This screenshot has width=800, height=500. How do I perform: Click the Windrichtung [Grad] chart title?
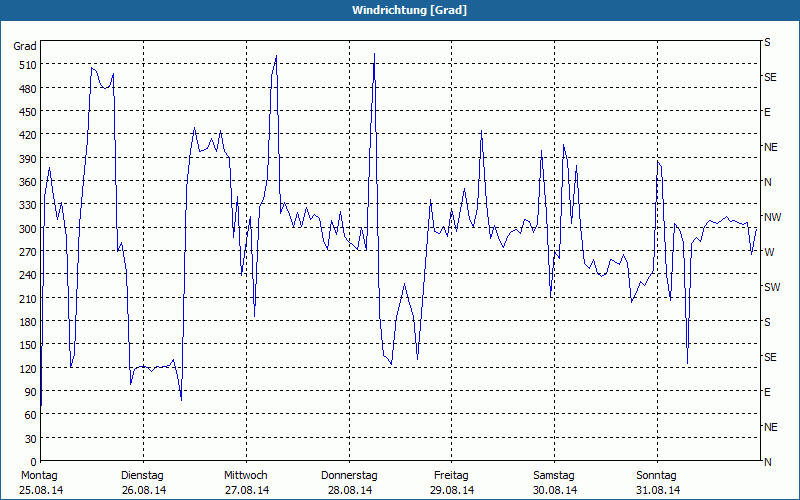coord(409,10)
